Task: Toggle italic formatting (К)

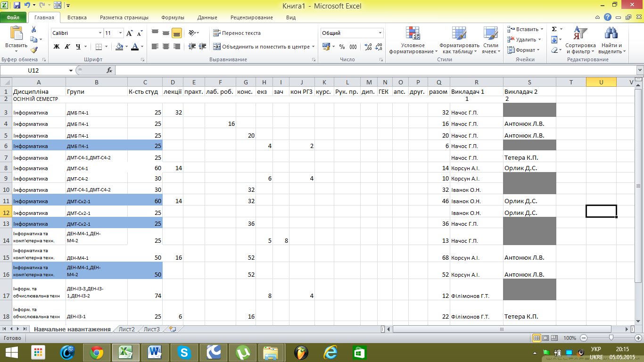Action: pyautogui.click(x=67, y=47)
